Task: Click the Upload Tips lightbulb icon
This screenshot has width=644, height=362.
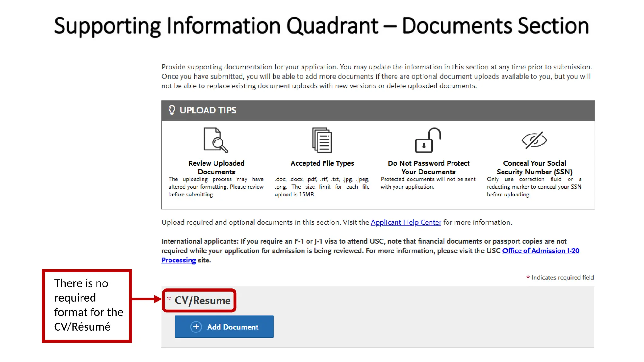Action: point(172,110)
